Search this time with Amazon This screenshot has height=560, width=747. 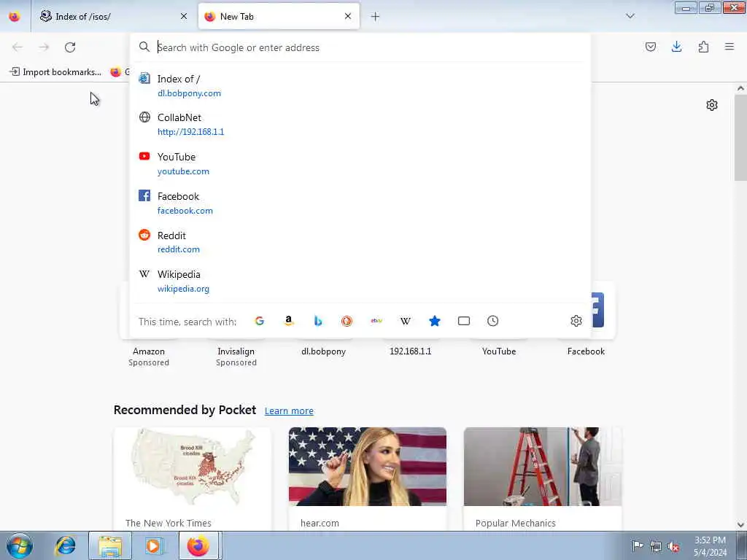point(289,321)
